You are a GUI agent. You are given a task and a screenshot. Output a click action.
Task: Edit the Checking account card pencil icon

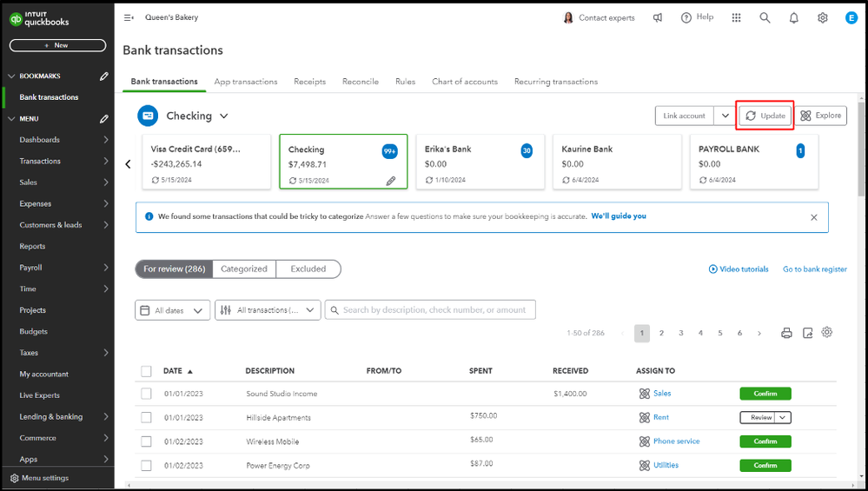(x=391, y=181)
